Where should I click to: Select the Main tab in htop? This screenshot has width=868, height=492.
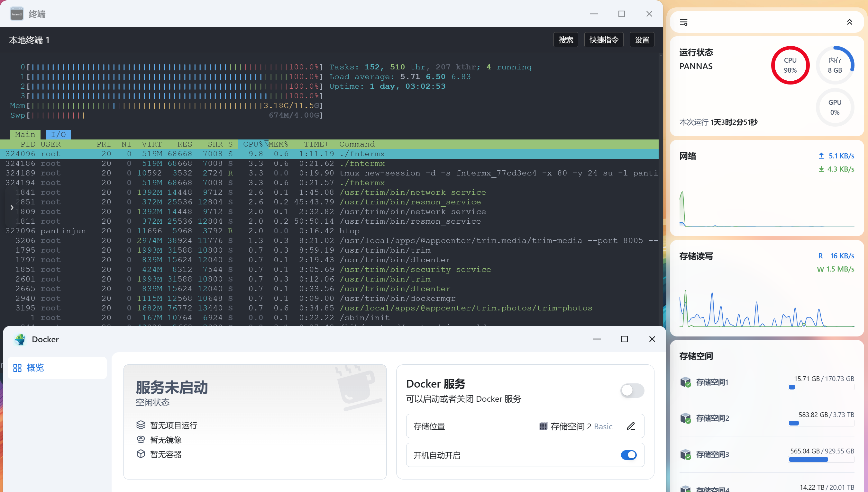point(25,134)
